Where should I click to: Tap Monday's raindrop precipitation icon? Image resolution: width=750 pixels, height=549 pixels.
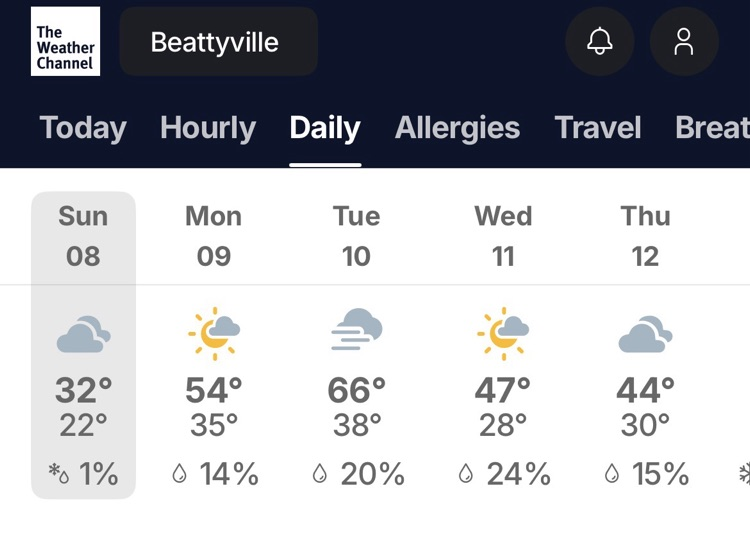(180, 474)
